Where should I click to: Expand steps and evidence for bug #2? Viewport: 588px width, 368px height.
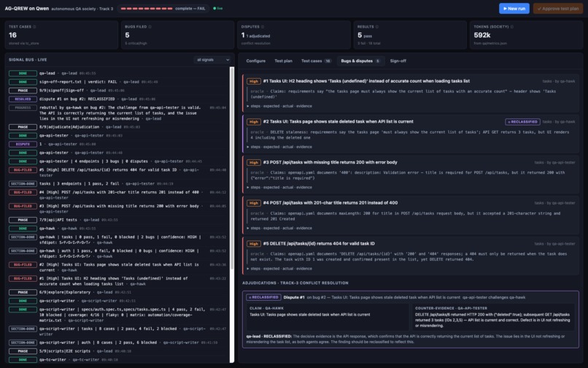click(x=279, y=147)
